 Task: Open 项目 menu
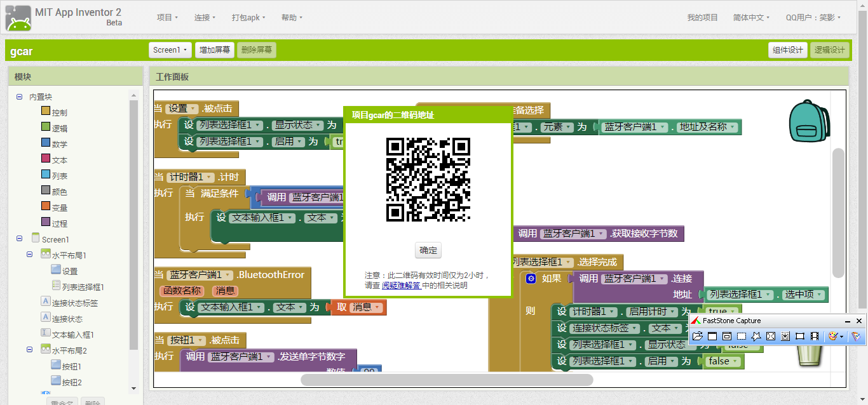point(167,18)
